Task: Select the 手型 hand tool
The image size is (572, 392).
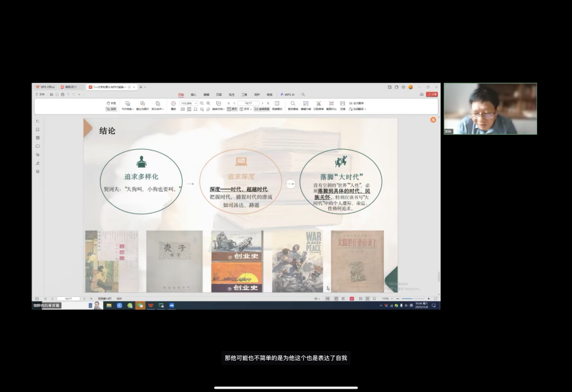Action: coord(112,103)
